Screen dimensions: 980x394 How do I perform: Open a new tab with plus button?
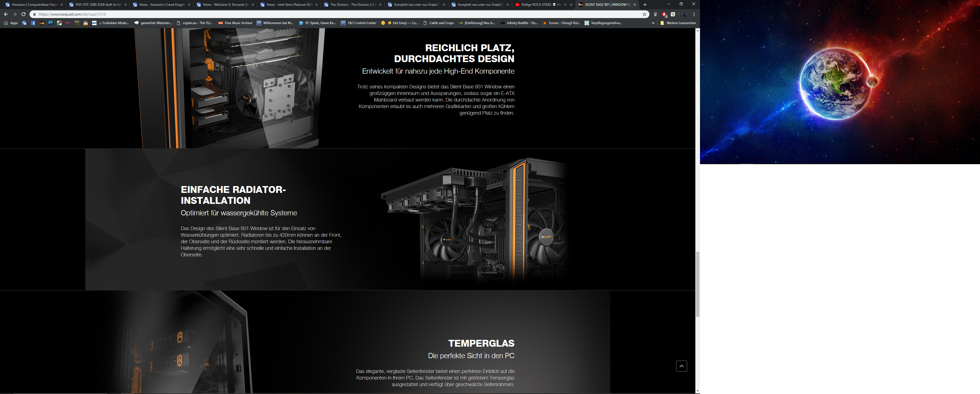tap(645, 5)
